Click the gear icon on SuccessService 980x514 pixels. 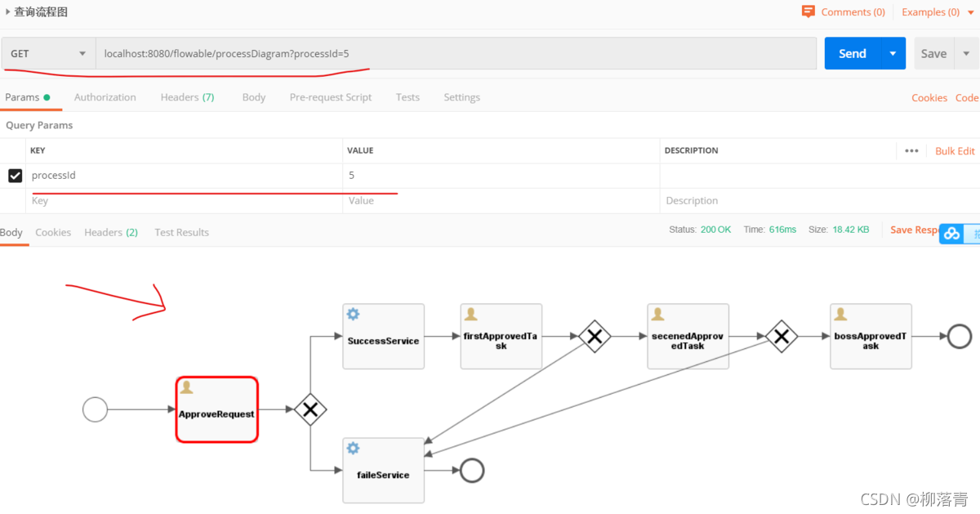pos(353,315)
